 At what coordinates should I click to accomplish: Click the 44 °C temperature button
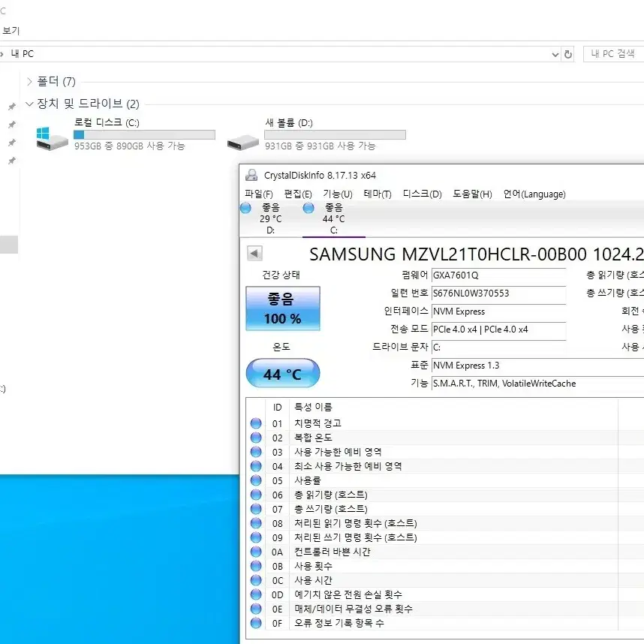283,373
